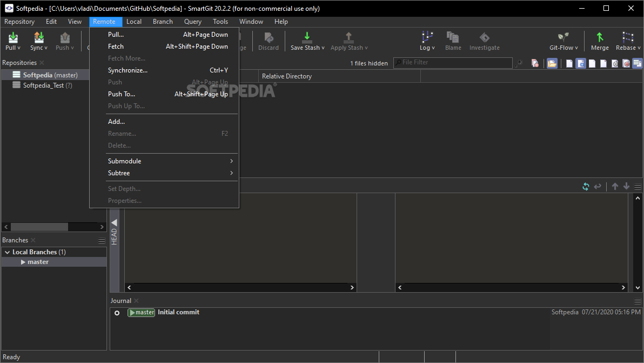Open the Subtree submenu arrow
The image size is (644, 363).
232,173
